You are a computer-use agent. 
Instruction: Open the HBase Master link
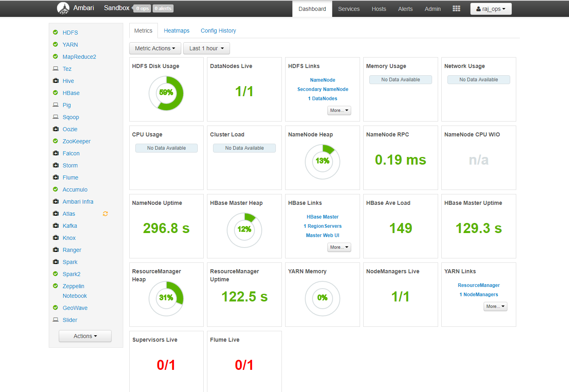point(323,217)
